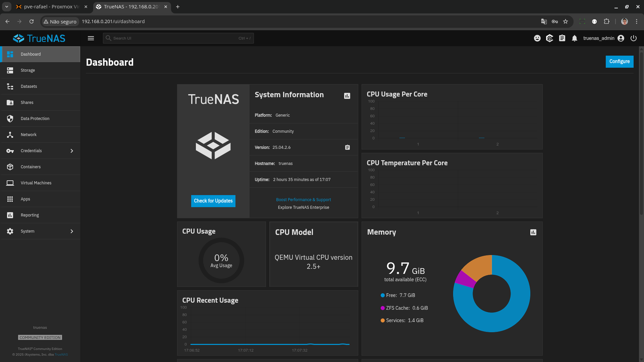
Task: Open Data Protection page
Action: pyautogui.click(x=41, y=119)
